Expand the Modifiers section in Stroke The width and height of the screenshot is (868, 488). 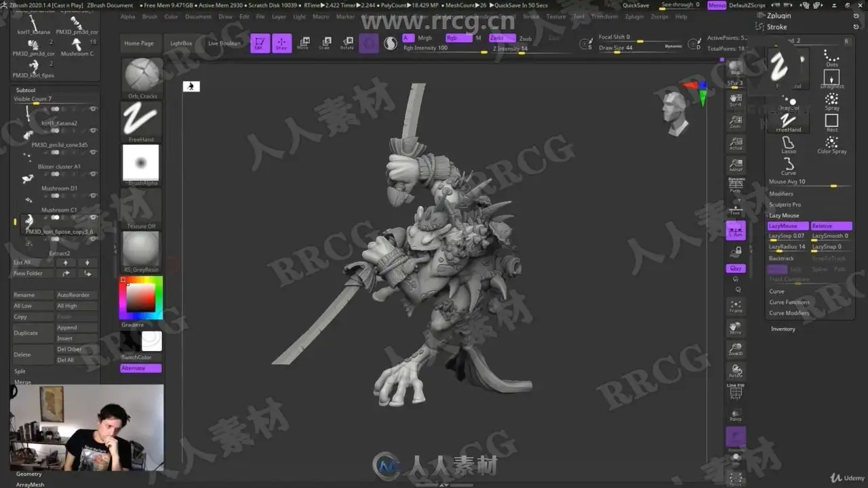point(781,194)
